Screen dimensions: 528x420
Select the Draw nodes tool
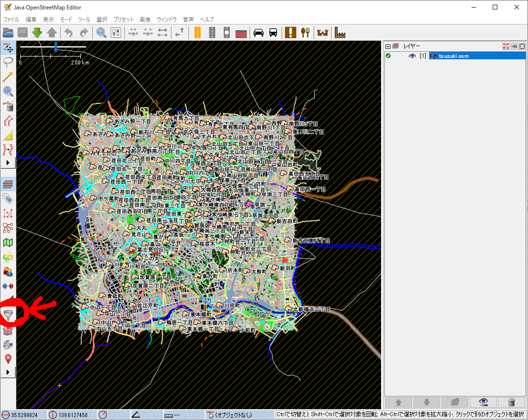click(8, 77)
